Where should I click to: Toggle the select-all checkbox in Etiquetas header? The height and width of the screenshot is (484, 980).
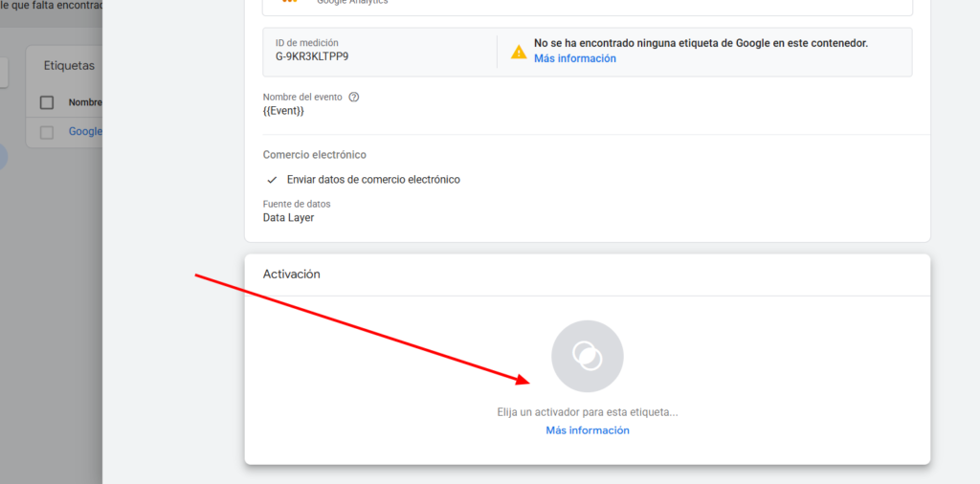tap(47, 102)
